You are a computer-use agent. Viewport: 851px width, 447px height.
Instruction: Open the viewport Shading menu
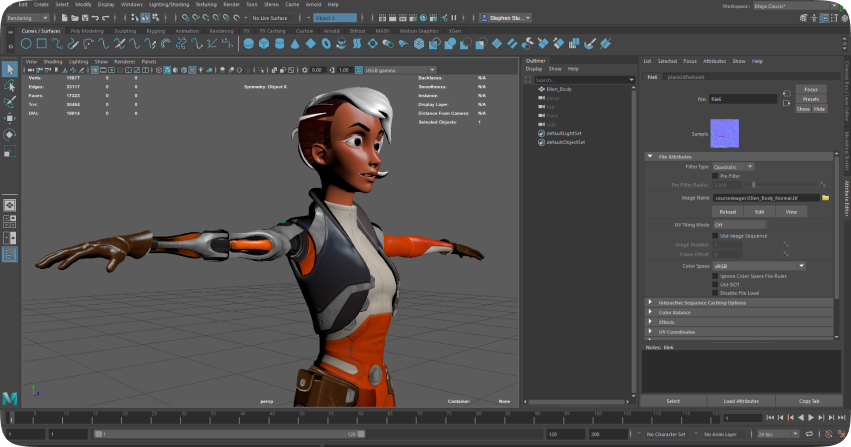(53, 62)
